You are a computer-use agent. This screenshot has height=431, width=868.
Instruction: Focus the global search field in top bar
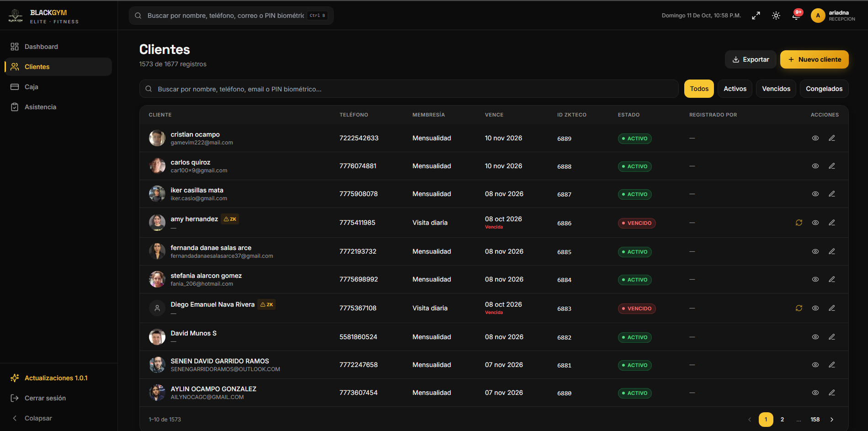231,16
